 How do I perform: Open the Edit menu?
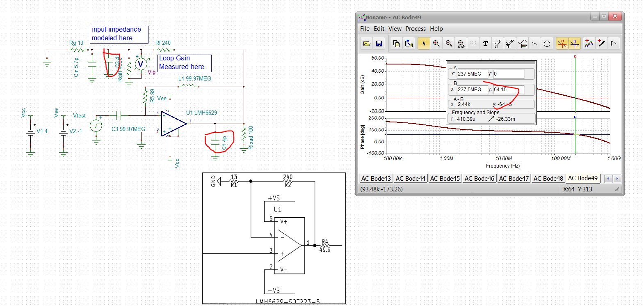pos(379,29)
